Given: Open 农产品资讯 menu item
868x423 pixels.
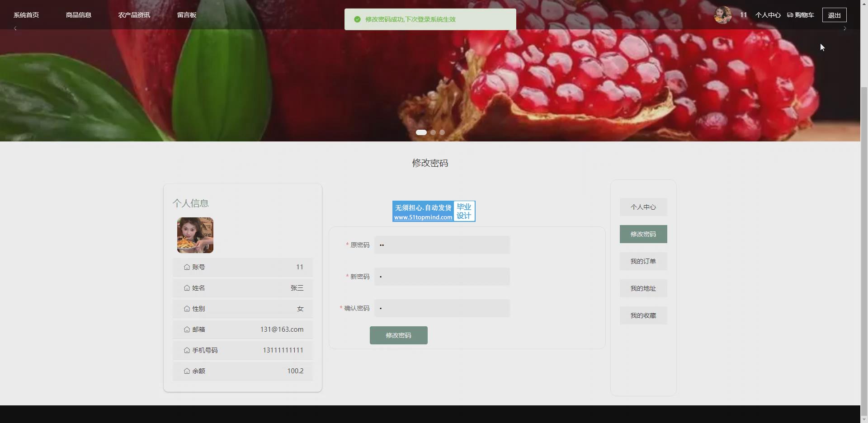Looking at the screenshot, I should coord(134,15).
